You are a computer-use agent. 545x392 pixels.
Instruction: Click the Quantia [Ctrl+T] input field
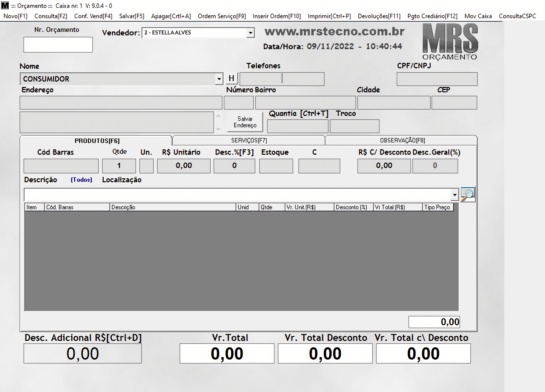(298, 126)
